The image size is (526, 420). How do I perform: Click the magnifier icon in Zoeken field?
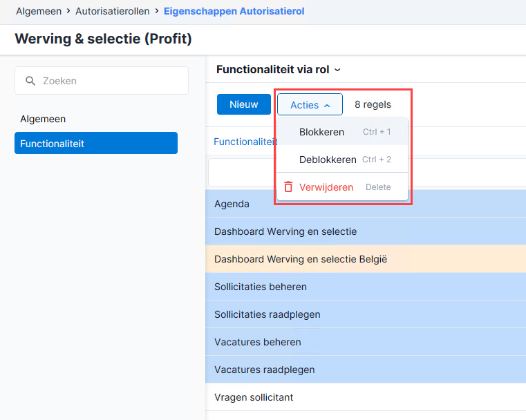click(30, 81)
